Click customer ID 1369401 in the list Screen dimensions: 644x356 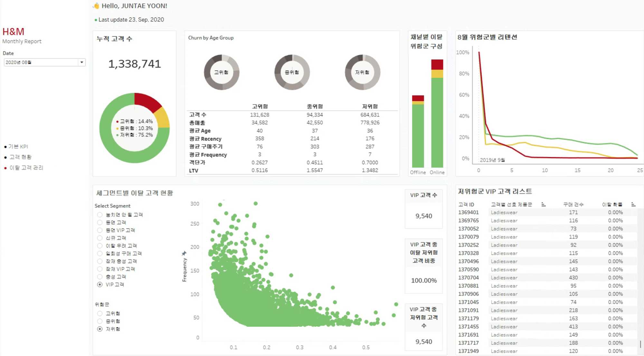click(x=469, y=213)
